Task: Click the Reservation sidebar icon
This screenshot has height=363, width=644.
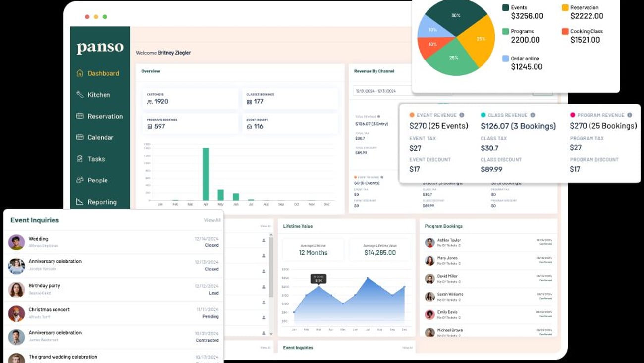Action: coord(80,116)
